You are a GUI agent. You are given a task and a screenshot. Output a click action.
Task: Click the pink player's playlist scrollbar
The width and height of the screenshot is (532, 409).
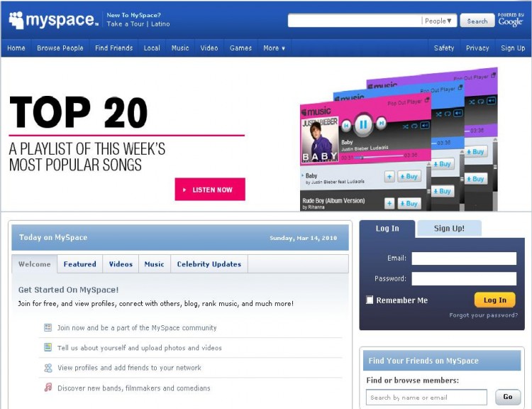429,186
